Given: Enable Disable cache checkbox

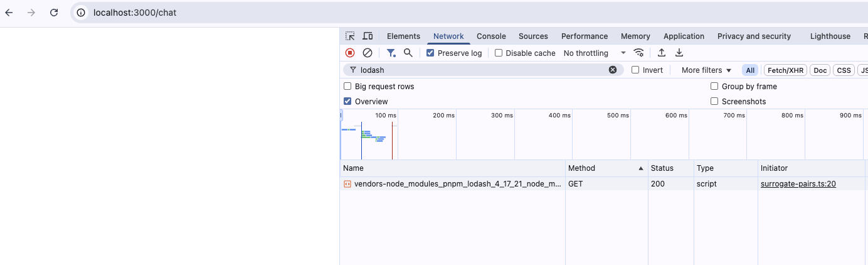Looking at the screenshot, I should [499, 53].
